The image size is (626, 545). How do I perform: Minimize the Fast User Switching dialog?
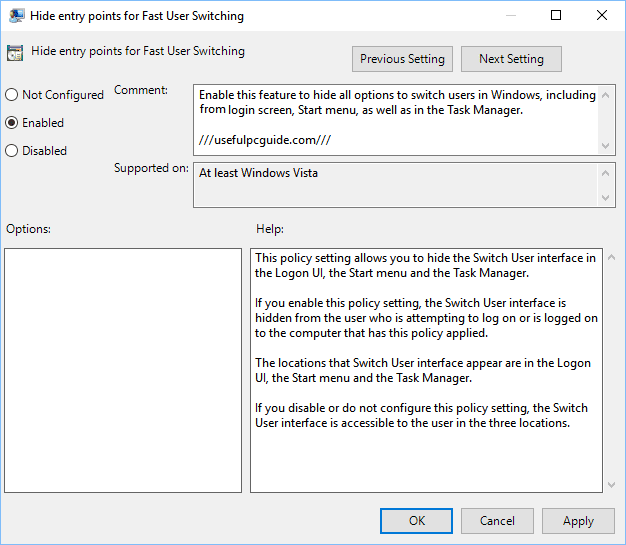coord(509,16)
